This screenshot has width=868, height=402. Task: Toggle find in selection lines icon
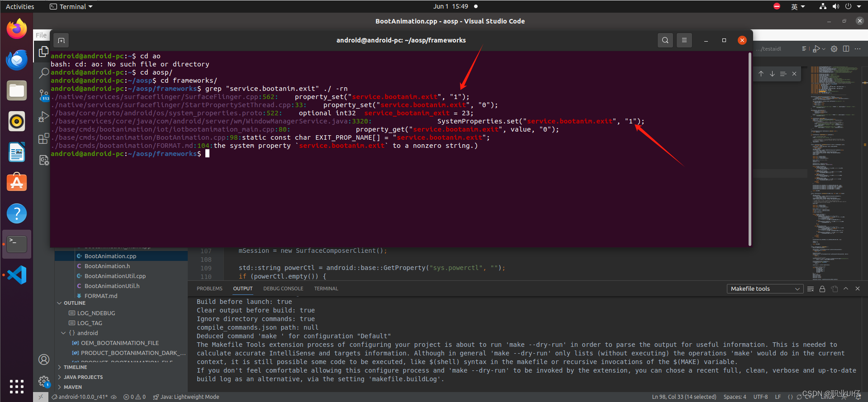(783, 74)
